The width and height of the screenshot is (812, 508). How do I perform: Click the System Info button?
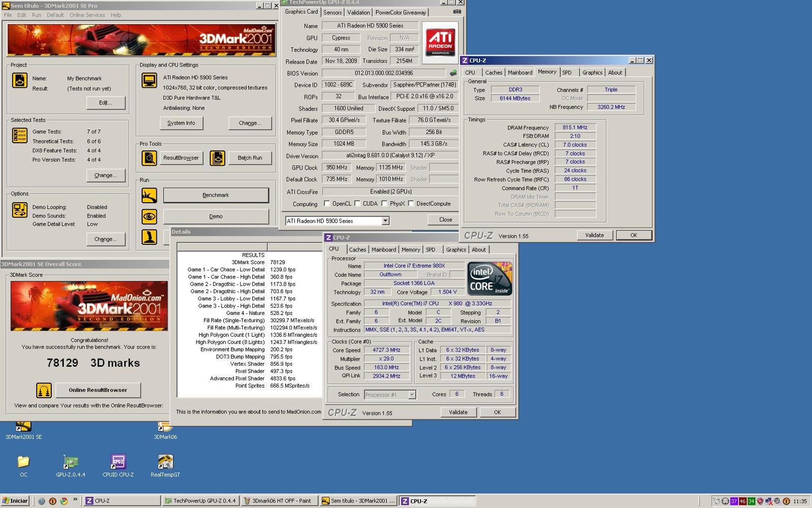point(181,123)
